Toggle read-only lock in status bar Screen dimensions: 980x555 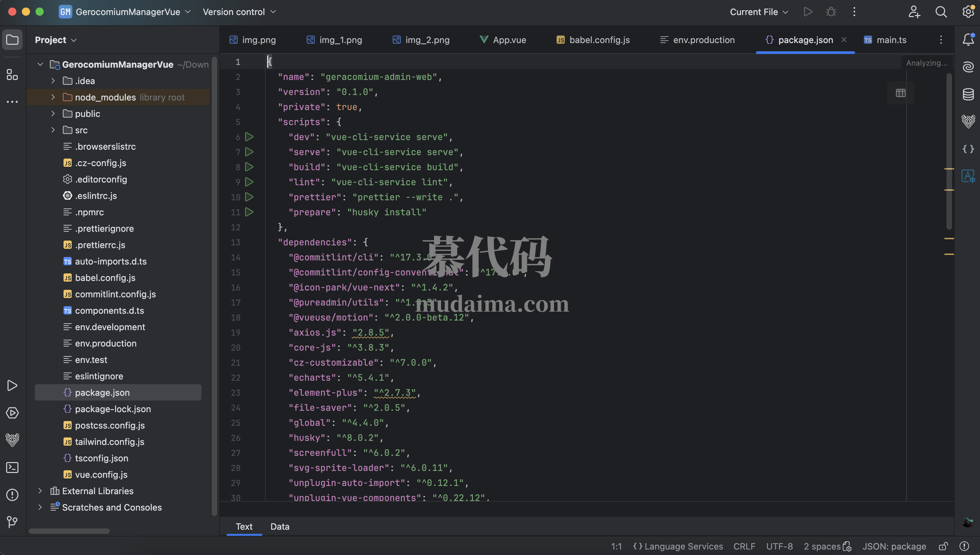tap(943, 546)
